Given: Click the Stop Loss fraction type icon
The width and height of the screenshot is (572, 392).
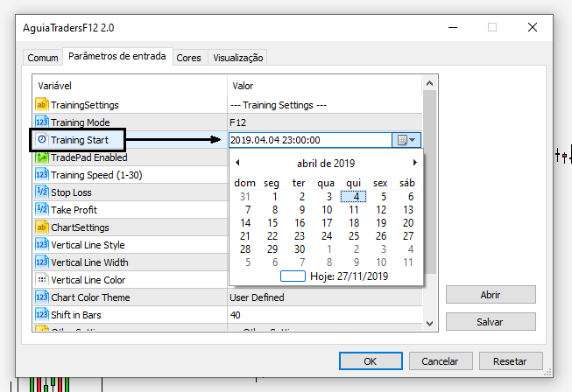Looking at the screenshot, I should [x=42, y=192].
